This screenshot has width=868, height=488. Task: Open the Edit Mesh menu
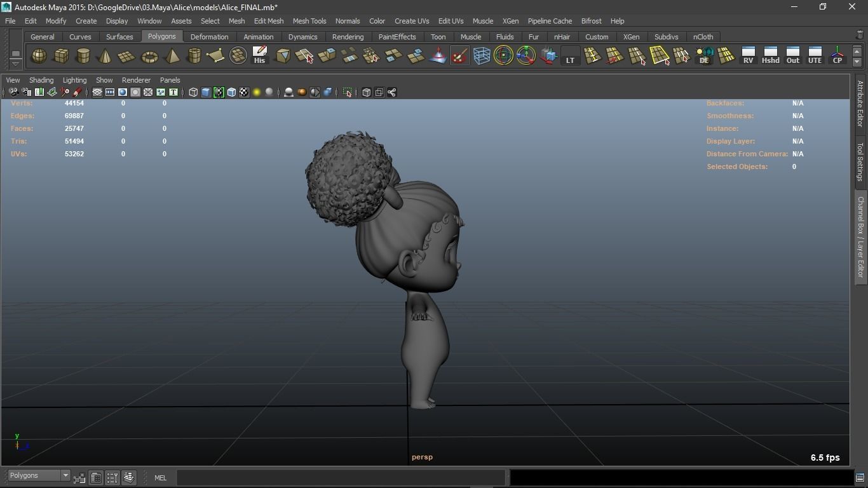click(269, 21)
